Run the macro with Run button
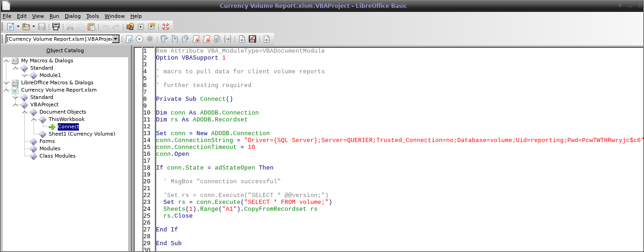 click(x=140, y=39)
